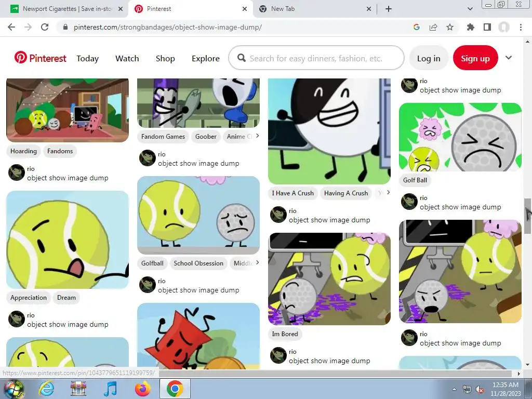
Task: Show more tags after the School Obsession tag
Action: tap(258, 262)
